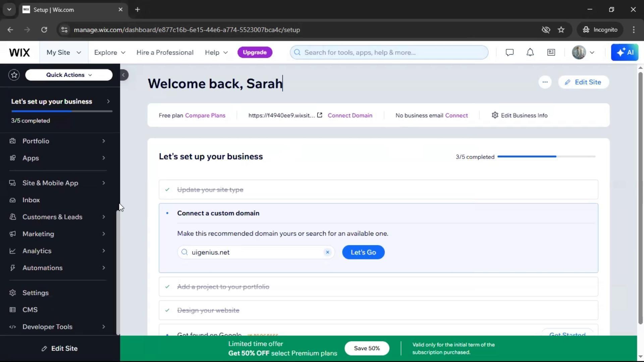The image size is (644, 362).
Task: Toggle the 'Design your website' checked step
Action: click(208, 310)
